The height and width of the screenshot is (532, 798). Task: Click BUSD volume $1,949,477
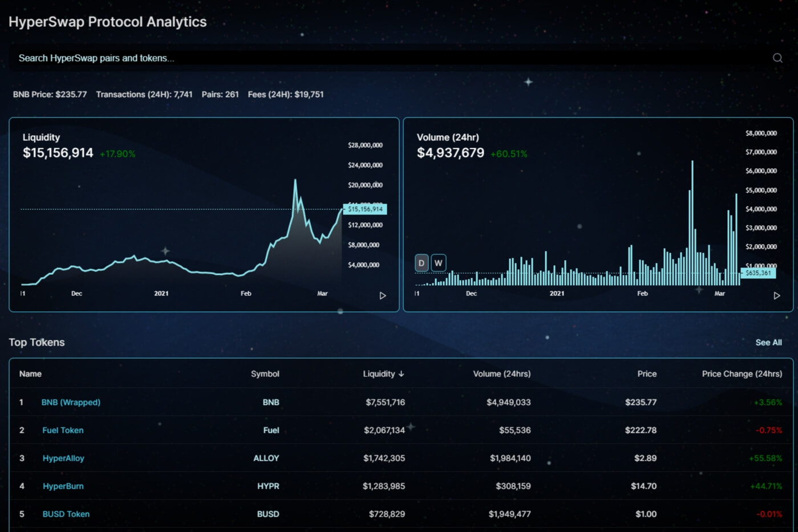[x=509, y=514]
